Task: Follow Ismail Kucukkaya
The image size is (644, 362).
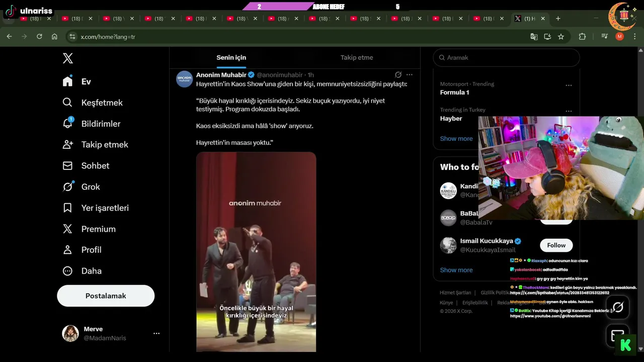Action: pyautogui.click(x=556, y=245)
